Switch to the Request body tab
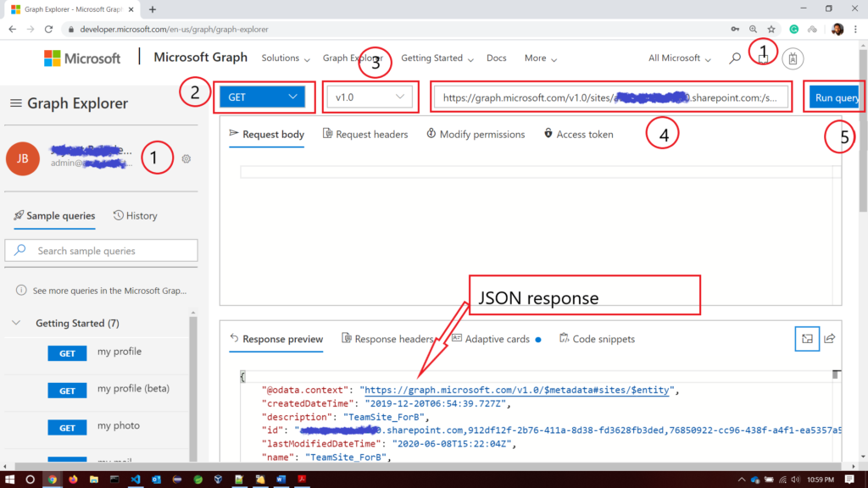The image size is (868, 488). (267, 135)
